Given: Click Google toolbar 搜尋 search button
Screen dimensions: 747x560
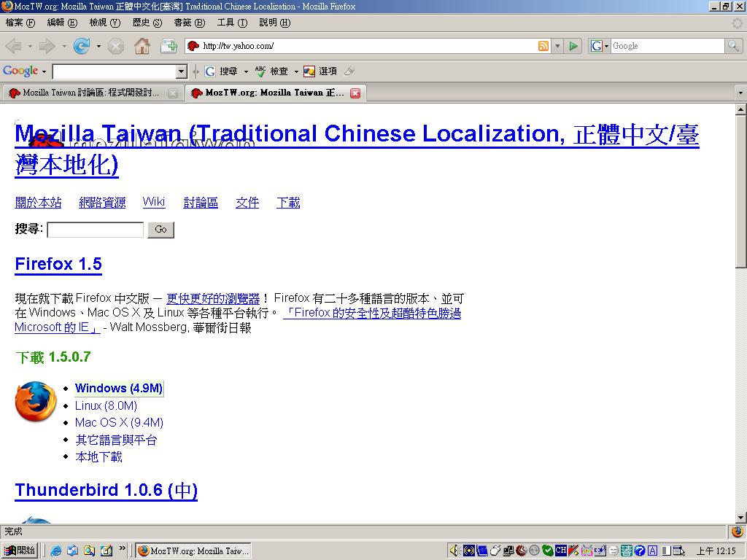Looking at the screenshot, I should pyautogui.click(x=222, y=71).
